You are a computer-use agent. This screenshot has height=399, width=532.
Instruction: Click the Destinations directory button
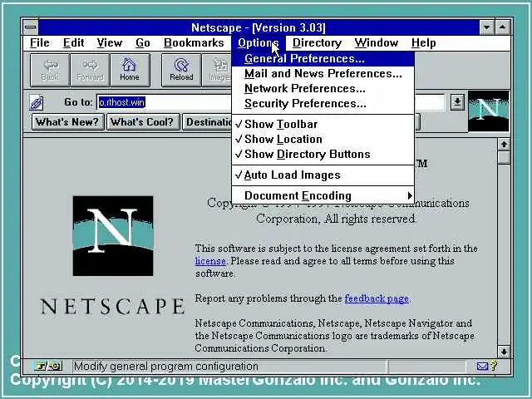point(208,122)
